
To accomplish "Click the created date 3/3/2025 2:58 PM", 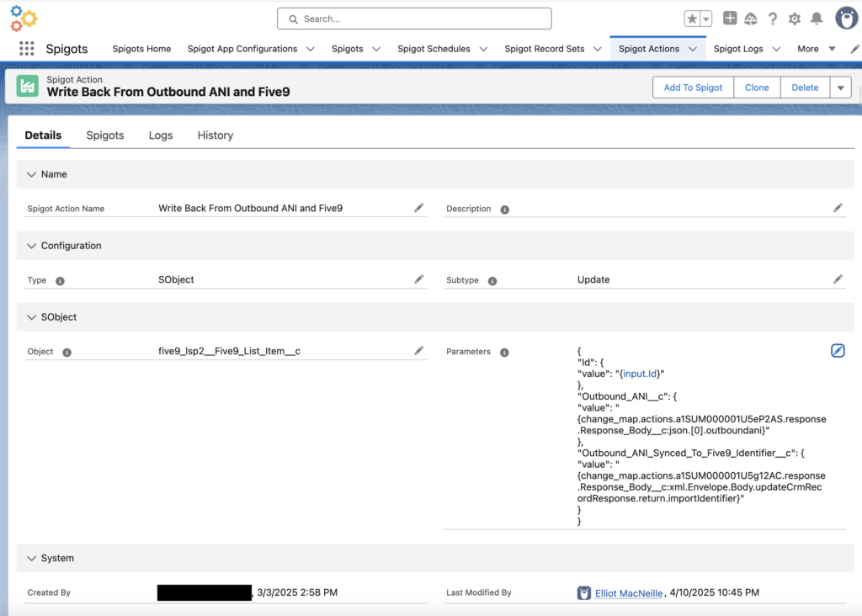I will pos(297,592).
